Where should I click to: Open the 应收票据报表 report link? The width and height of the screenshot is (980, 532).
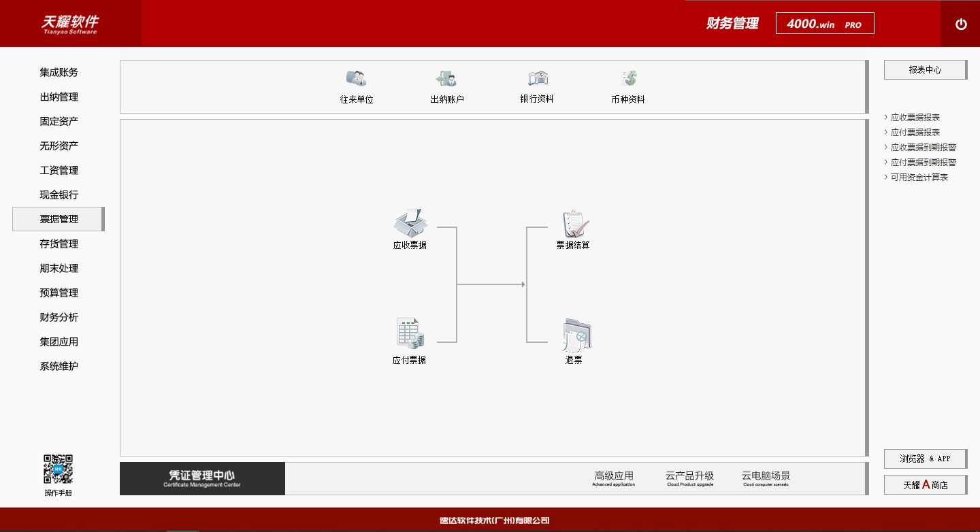pos(915,118)
